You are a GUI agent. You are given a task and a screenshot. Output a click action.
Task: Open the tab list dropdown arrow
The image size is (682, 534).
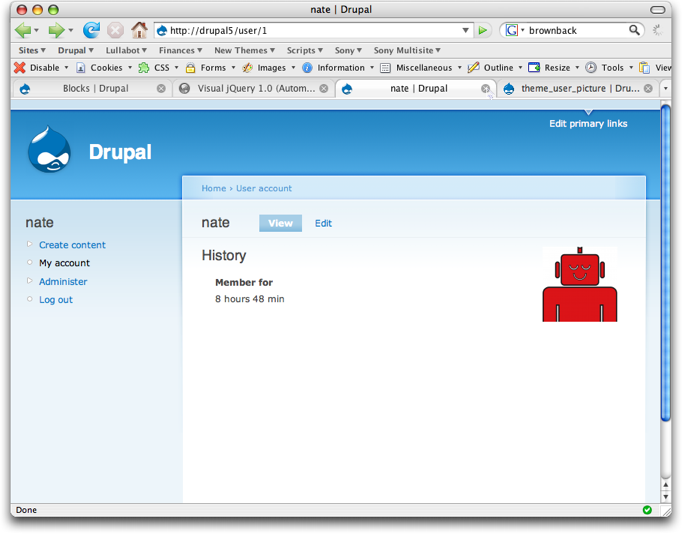(665, 89)
